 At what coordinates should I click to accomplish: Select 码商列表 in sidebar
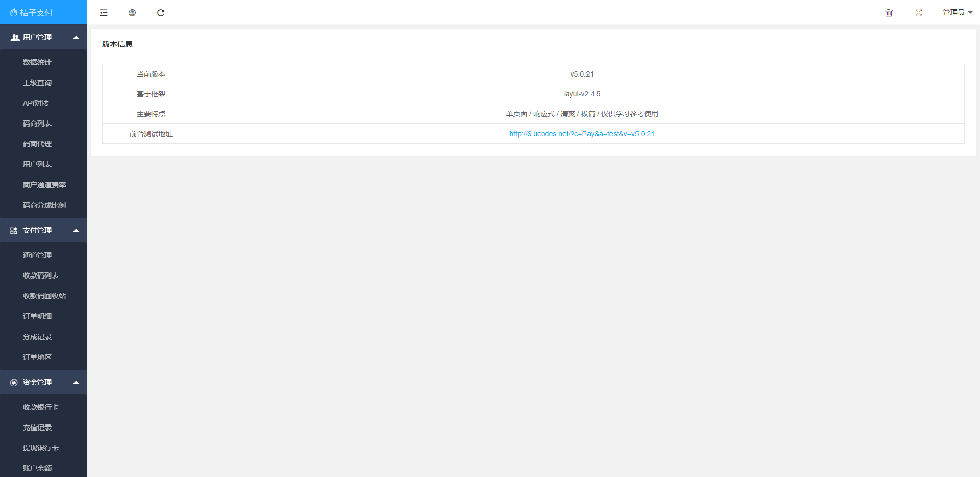point(37,123)
